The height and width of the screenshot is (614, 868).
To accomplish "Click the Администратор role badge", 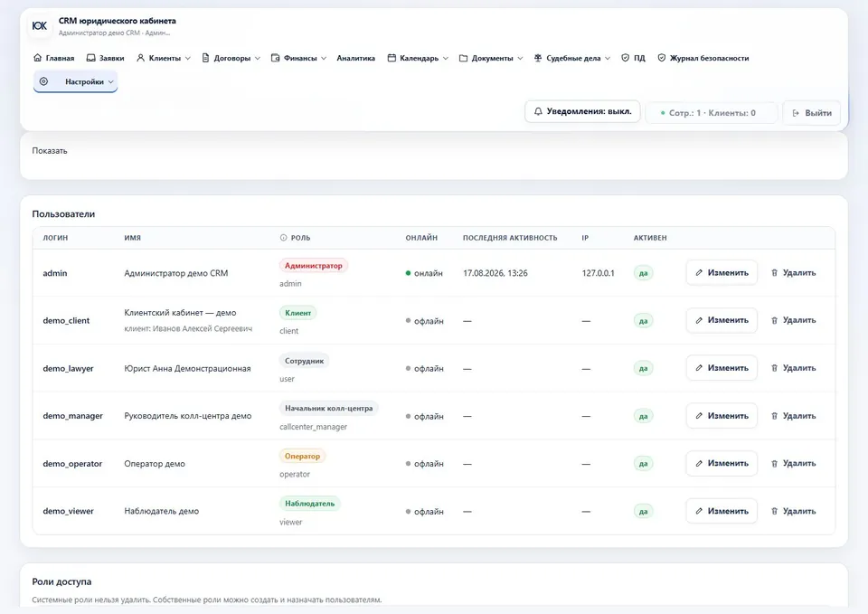I will (x=314, y=265).
